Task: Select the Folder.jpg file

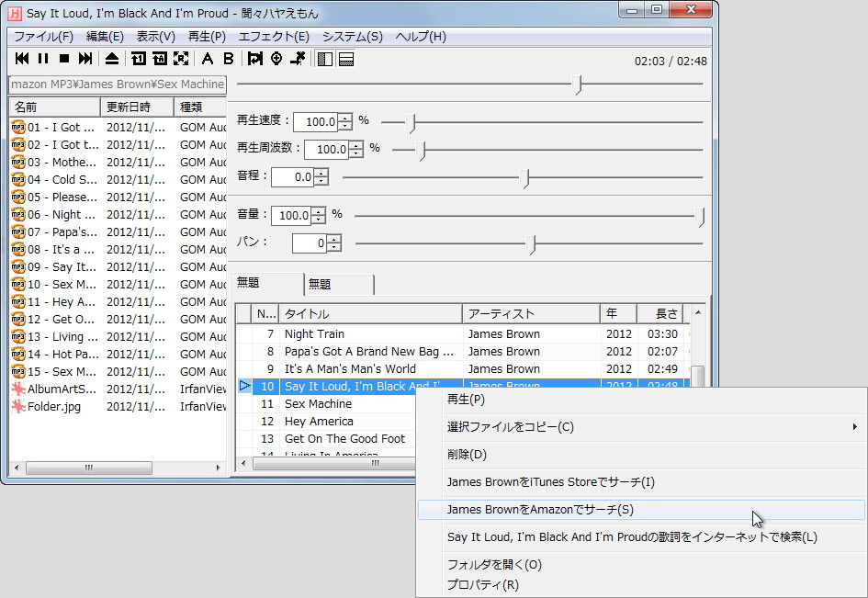Action: [x=47, y=407]
